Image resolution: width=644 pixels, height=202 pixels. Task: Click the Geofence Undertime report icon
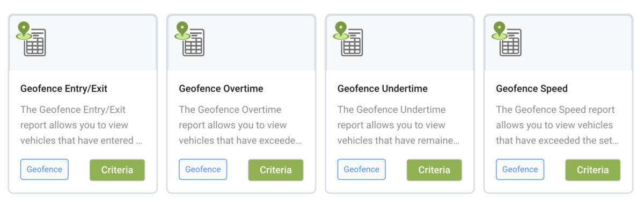[348, 39]
